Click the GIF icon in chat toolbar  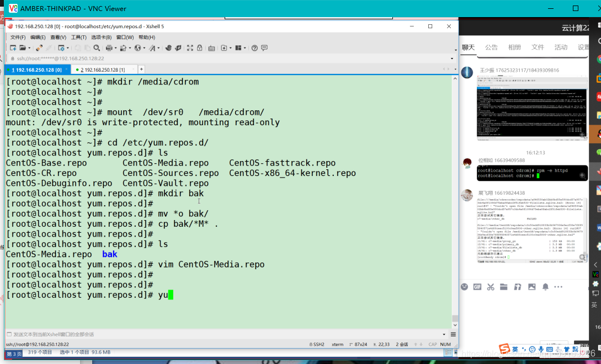point(477,287)
